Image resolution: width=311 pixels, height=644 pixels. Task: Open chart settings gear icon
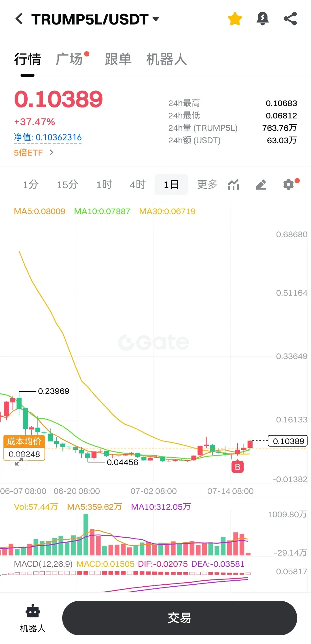289,184
